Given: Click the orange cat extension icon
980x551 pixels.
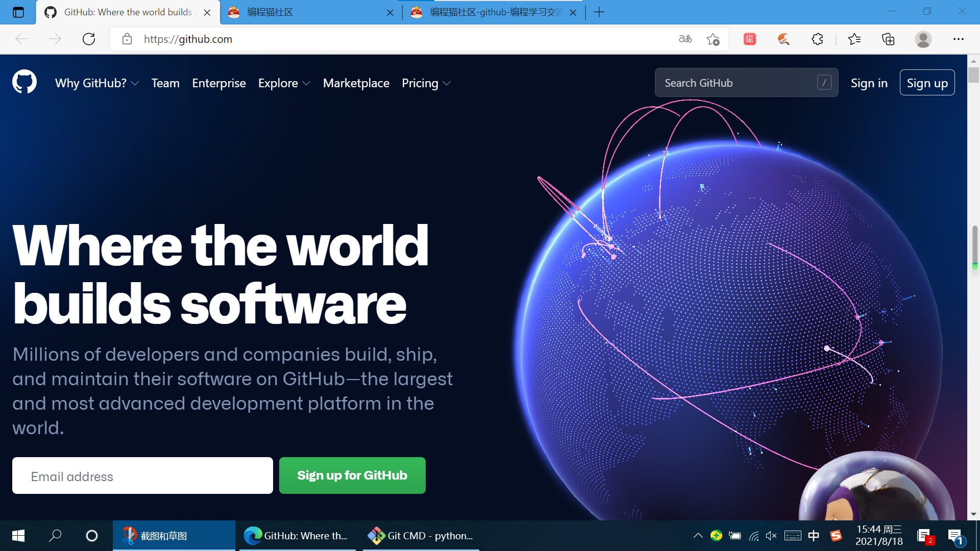Looking at the screenshot, I should [783, 39].
